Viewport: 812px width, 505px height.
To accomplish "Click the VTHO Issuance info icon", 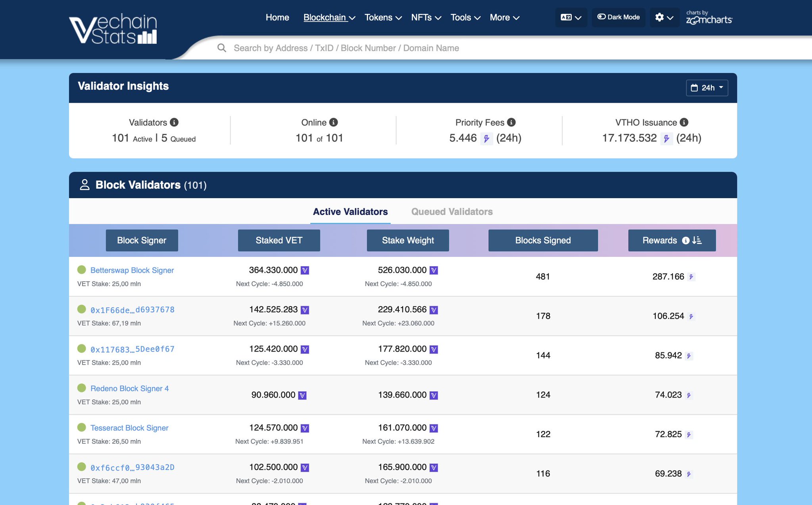I will click(x=684, y=122).
